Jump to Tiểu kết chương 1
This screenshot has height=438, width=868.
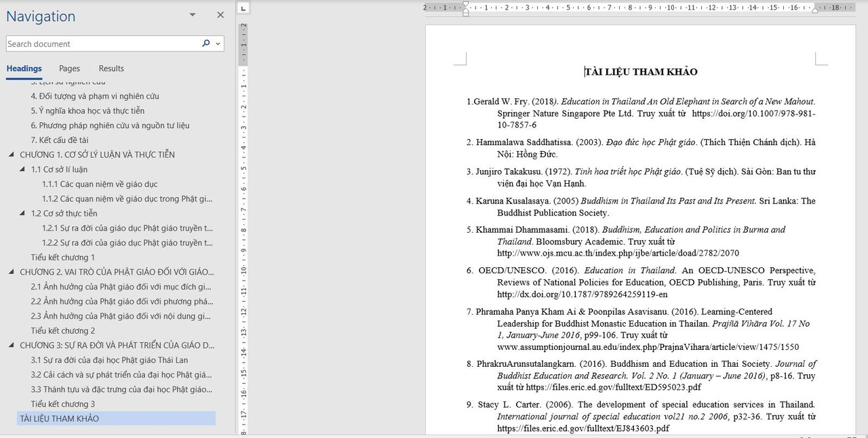(x=62, y=258)
